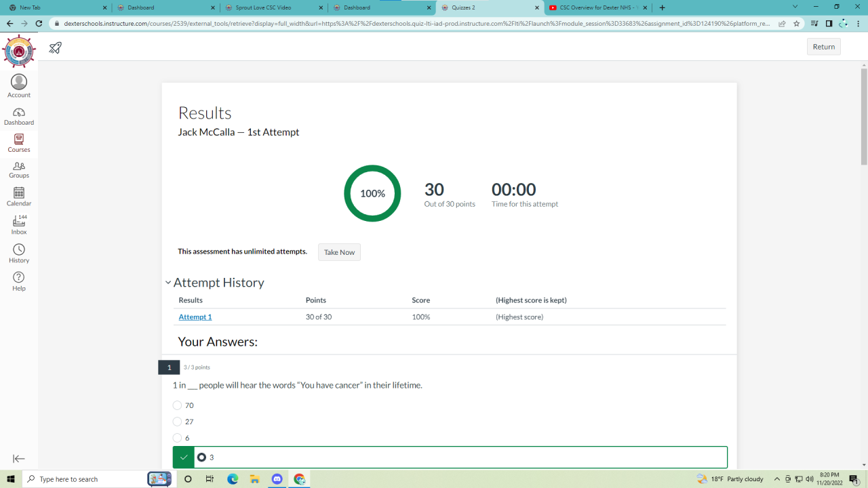Click the Dexter Schools logo
This screenshot has height=488, width=868.
point(19,51)
